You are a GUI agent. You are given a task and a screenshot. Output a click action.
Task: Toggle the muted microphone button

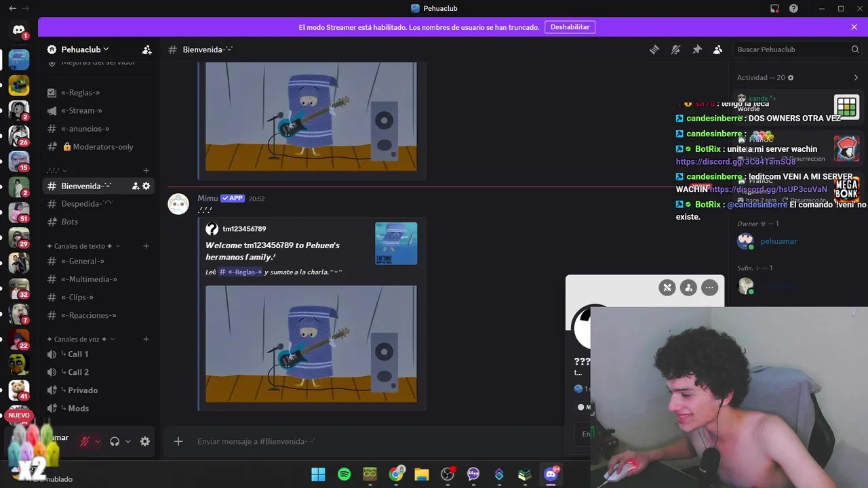coord(85,441)
